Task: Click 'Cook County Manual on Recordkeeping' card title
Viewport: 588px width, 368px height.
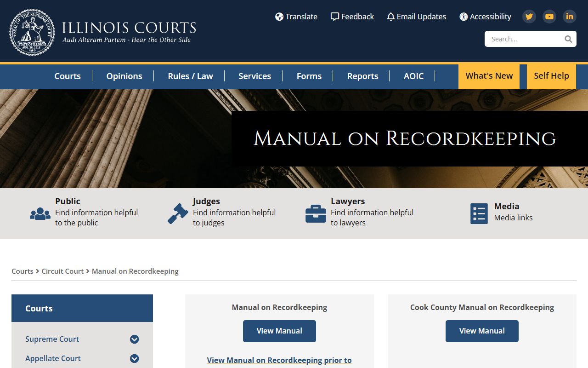Action: (482, 307)
